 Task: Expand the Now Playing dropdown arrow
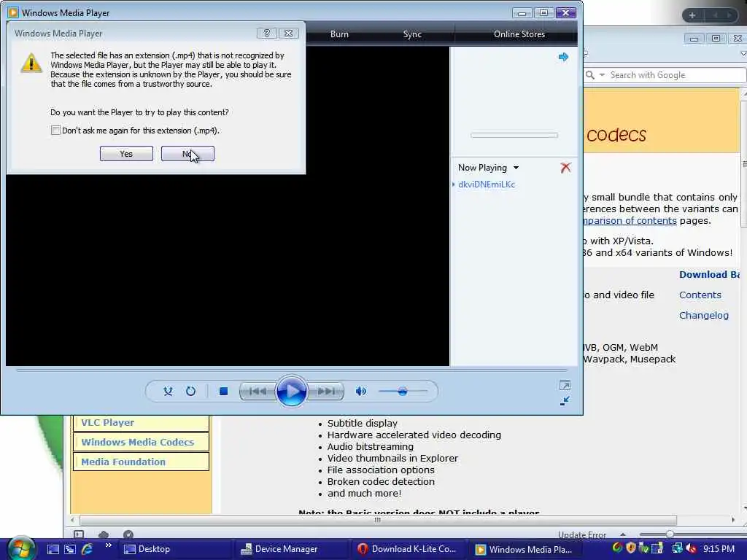coord(516,168)
